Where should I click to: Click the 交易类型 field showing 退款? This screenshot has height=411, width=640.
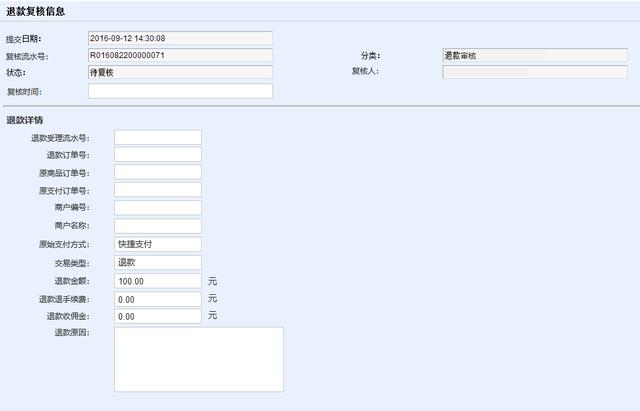click(158, 262)
